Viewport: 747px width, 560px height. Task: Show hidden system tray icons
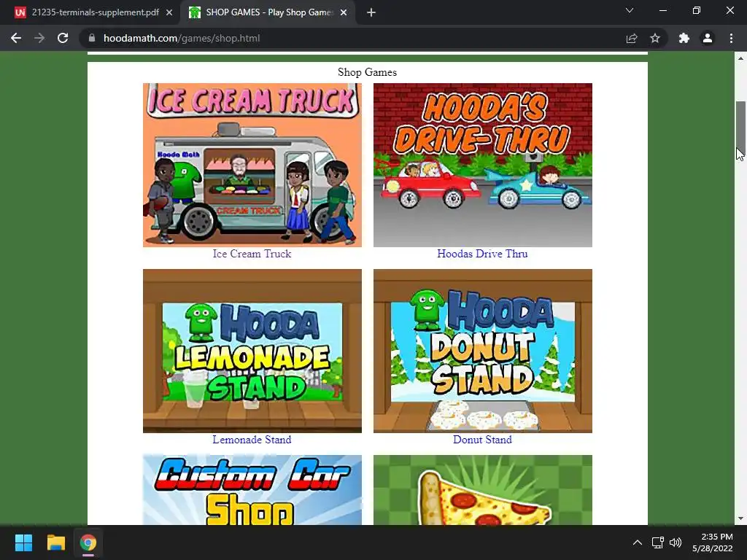coord(638,542)
